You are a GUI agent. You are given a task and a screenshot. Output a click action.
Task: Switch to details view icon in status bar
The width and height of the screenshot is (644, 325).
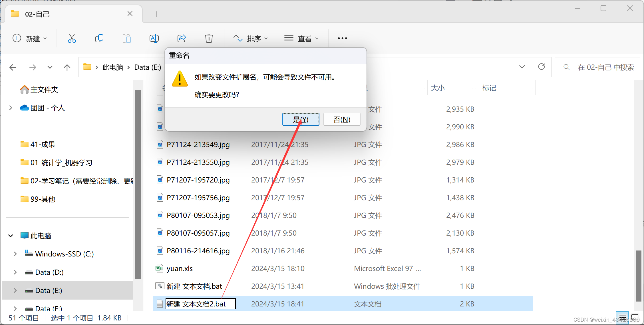[x=623, y=318]
